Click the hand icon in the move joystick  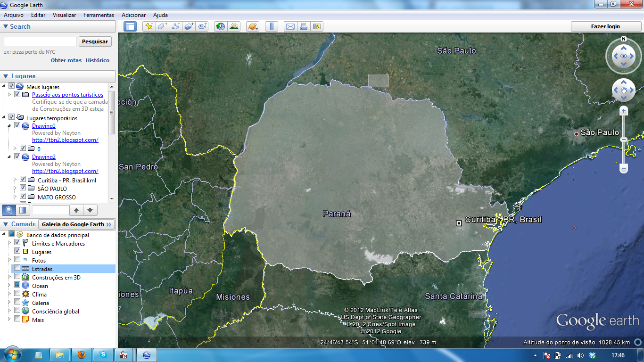624,90
